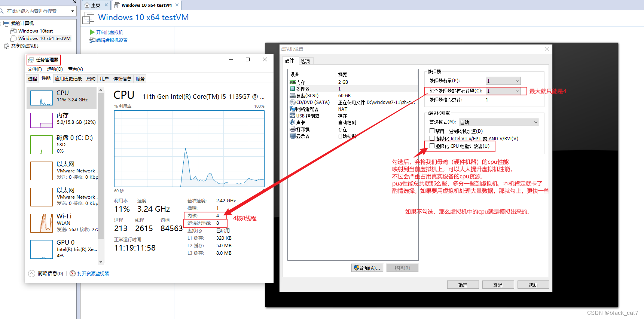Select the GPU 0 performance item

[x=62, y=249]
